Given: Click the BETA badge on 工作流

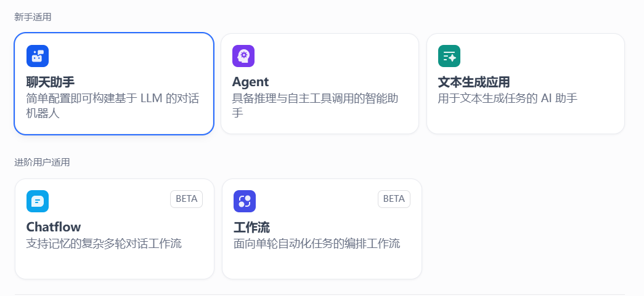Looking at the screenshot, I should tap(394, 199).
